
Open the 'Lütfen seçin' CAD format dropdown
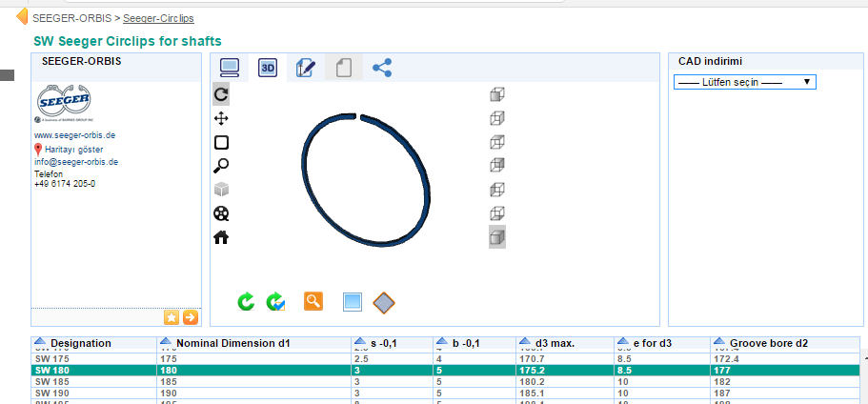coord(744,82)
